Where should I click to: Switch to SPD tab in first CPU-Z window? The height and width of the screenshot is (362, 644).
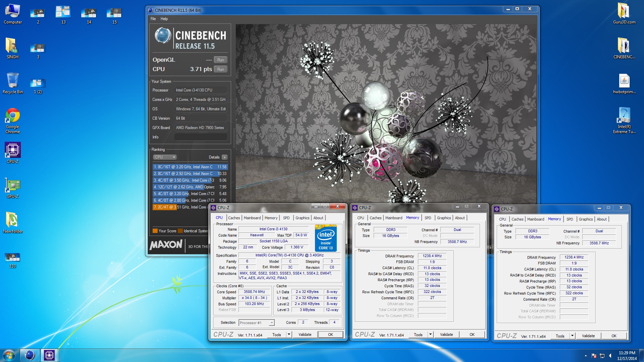pos(286,218)
